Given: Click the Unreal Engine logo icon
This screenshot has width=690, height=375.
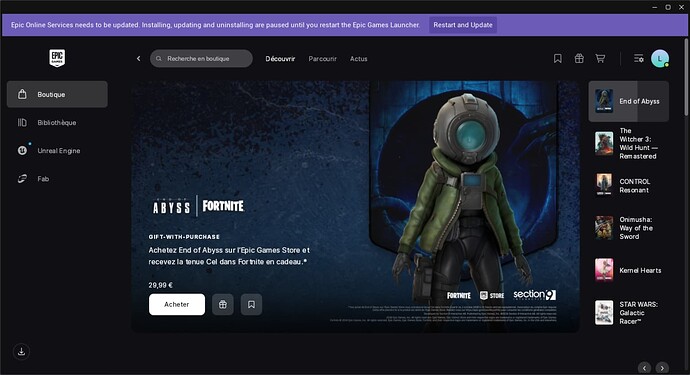Looking at the screenshot, I should click(x=22, y=151).
